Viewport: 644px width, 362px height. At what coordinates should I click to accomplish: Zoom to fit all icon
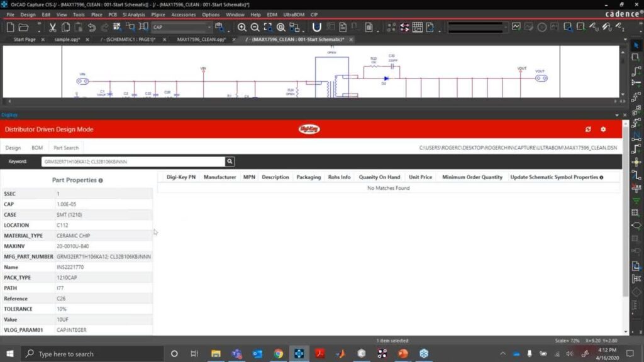pos(281,28)
